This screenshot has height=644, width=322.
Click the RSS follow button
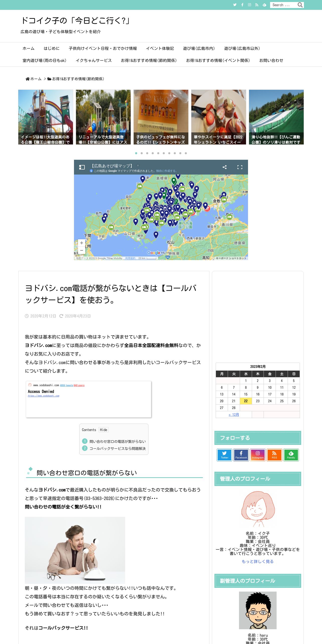(x=274, y=455)
